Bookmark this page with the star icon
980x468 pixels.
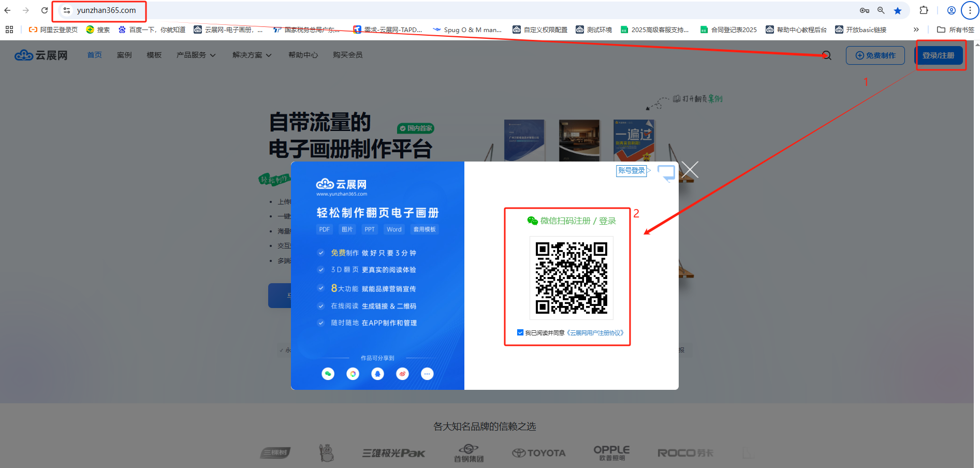click(x=898, y=10)
